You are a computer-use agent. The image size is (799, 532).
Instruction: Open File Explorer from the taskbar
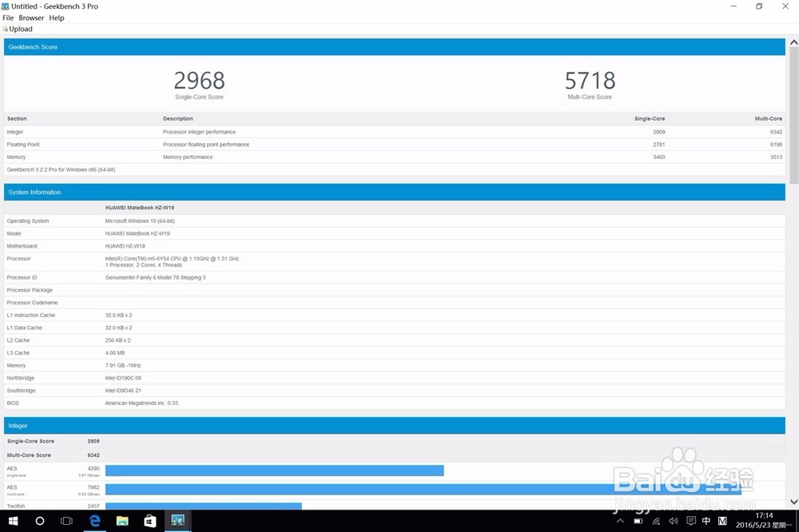point(122,521)
